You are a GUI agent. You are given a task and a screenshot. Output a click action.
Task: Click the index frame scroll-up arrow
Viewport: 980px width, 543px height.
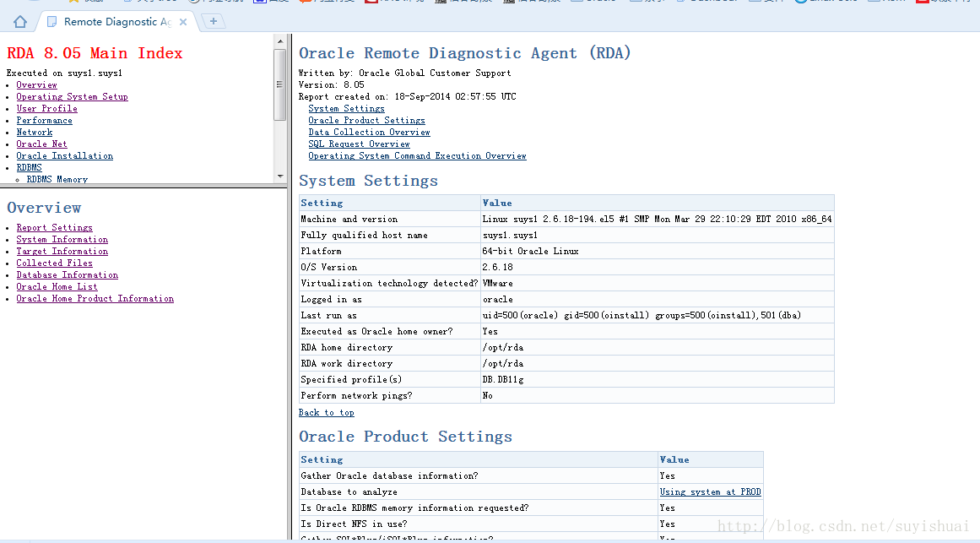pyautogui.click(x=280, y=41)
